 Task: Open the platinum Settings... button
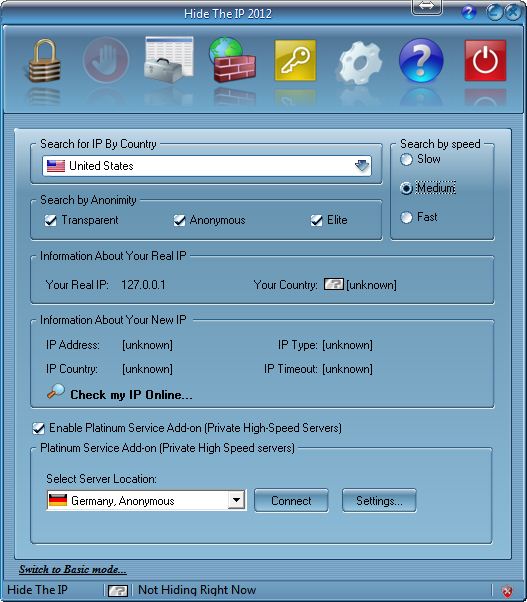(x=379, y=501)
